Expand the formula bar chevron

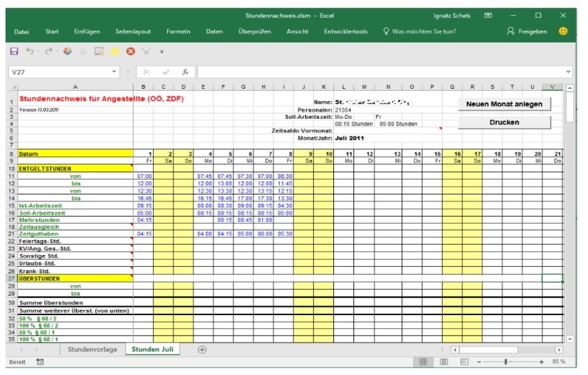point(569,71)
